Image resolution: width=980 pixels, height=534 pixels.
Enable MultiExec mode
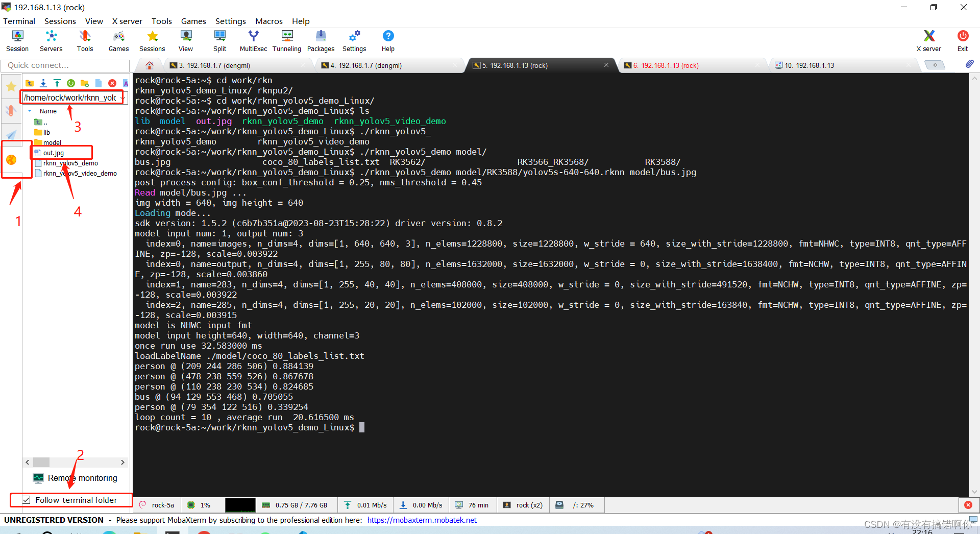(253, 41)
